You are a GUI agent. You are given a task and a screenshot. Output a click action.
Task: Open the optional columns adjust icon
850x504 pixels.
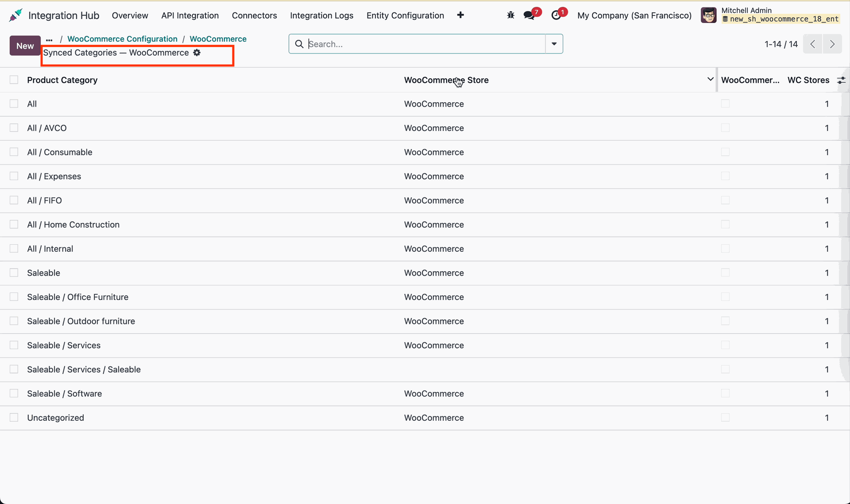841,80
